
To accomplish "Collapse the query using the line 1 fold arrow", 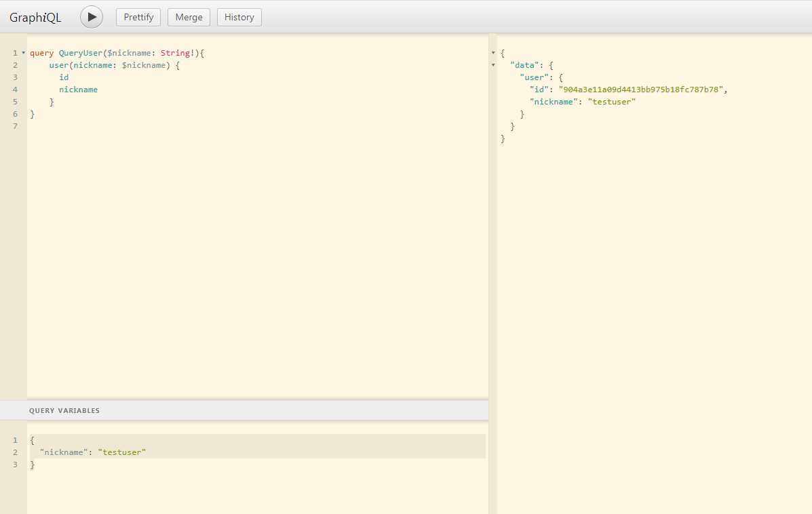I will [x=22, y=52].
